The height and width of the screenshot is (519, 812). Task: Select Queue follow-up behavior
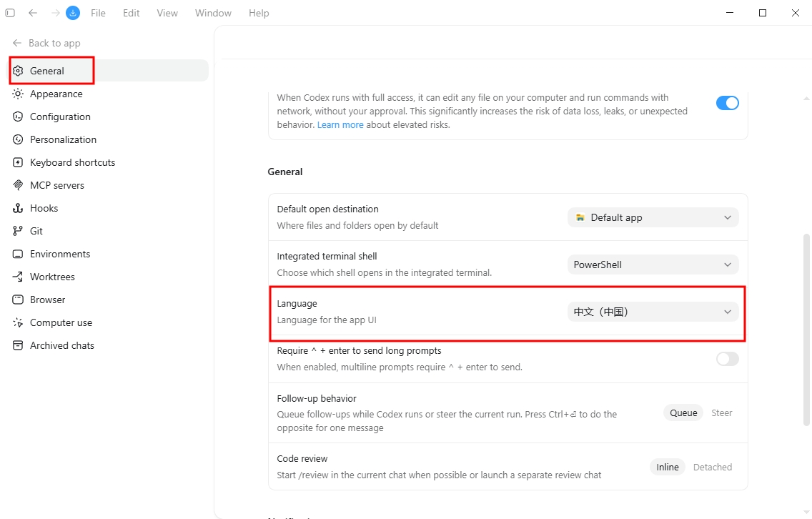coord(683,412)
